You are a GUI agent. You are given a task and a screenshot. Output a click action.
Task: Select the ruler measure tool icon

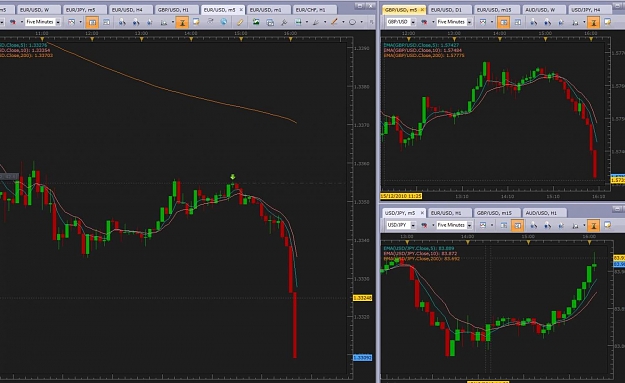click(x=240, y=22)
